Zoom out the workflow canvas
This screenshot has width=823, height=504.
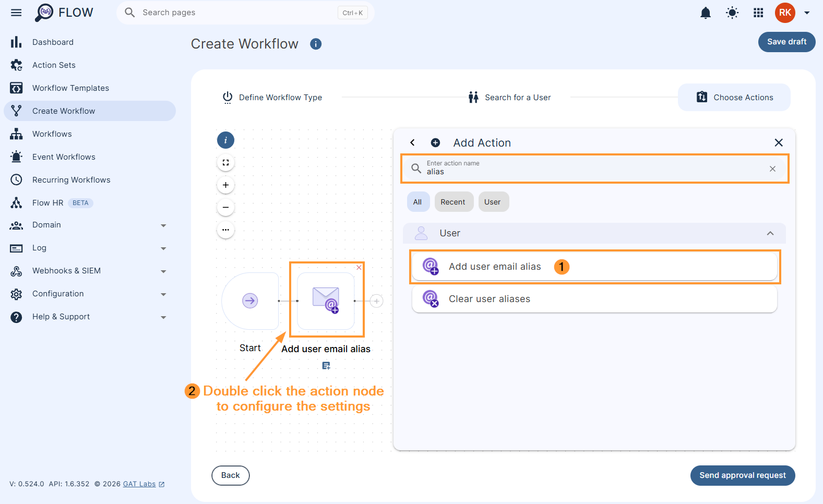tap(225, 208)
